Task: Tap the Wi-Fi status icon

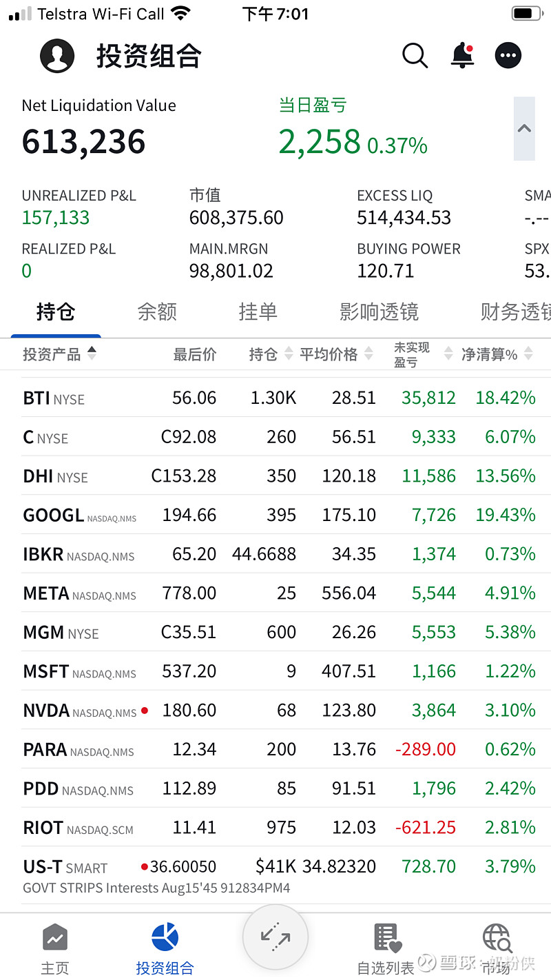Action: pos(181,14)
